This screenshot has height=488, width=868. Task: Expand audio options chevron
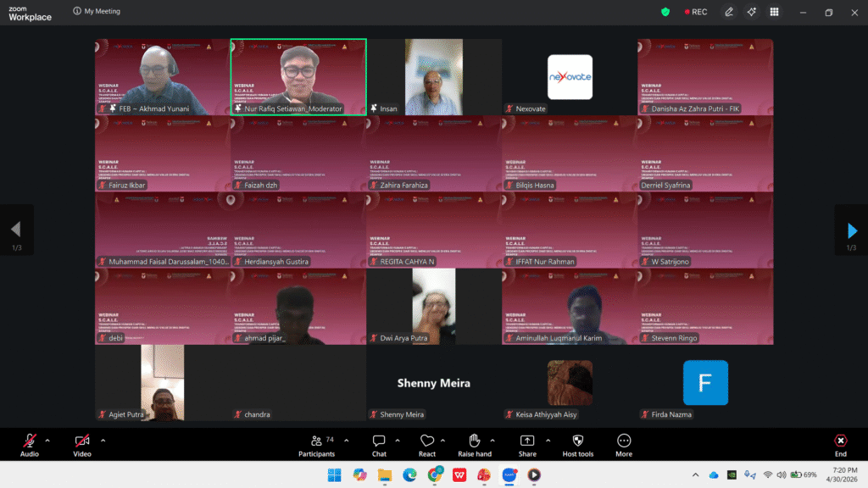click(47, 441)
